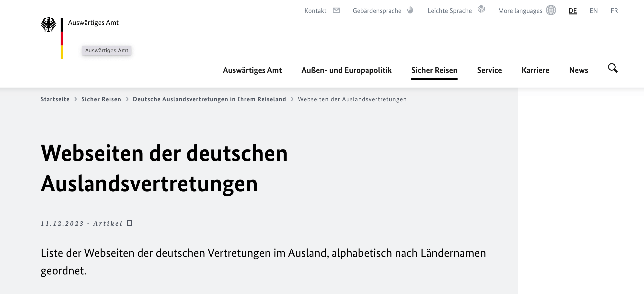Go to Startseite breadcrumb link

(55, 99)
